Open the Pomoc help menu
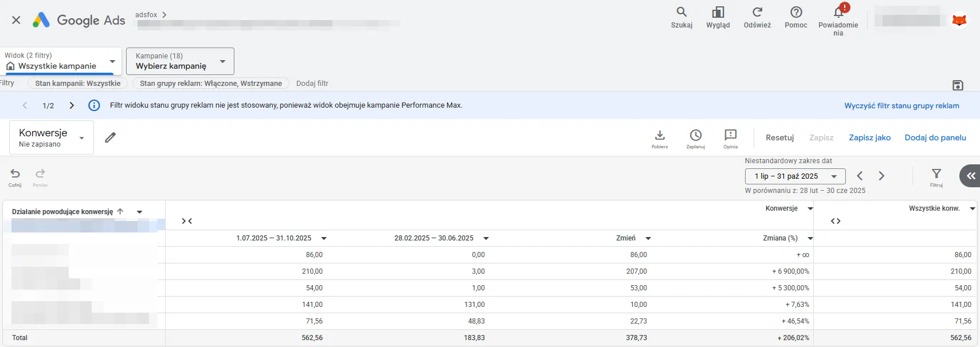This screenshot has width=980, height=347. pos(796,18)
